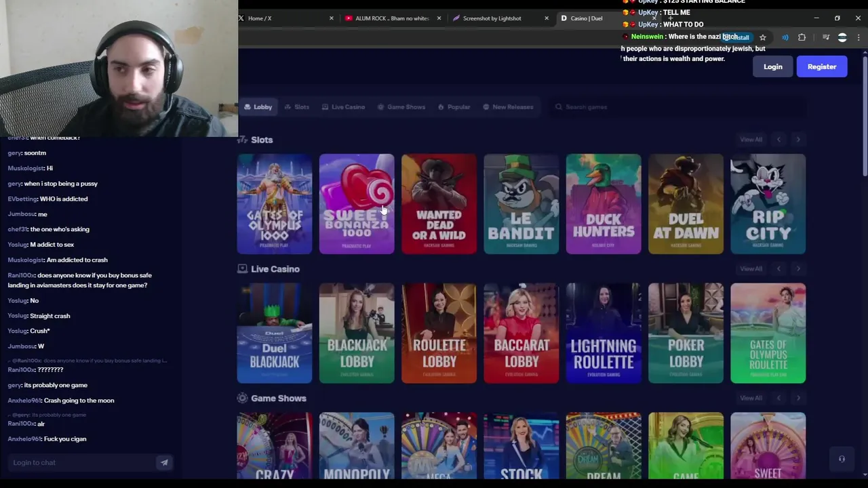Click chat message 'WHO is addicted'
The width and height of the screenshot is (868, 488).
pos(64,199)
